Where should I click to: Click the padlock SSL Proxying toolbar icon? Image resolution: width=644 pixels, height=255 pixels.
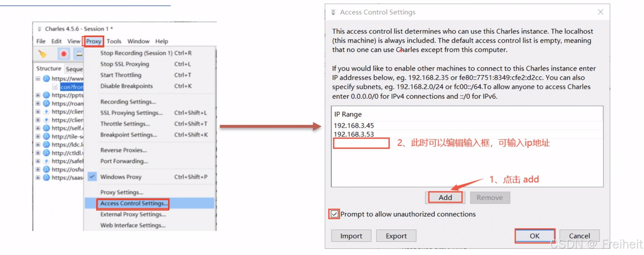pos(79,54)
